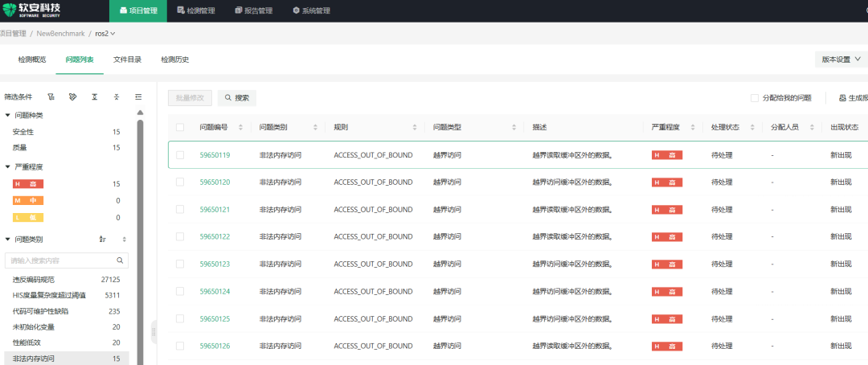Click the 生成报 button at the table's top right

pos(853,98)
